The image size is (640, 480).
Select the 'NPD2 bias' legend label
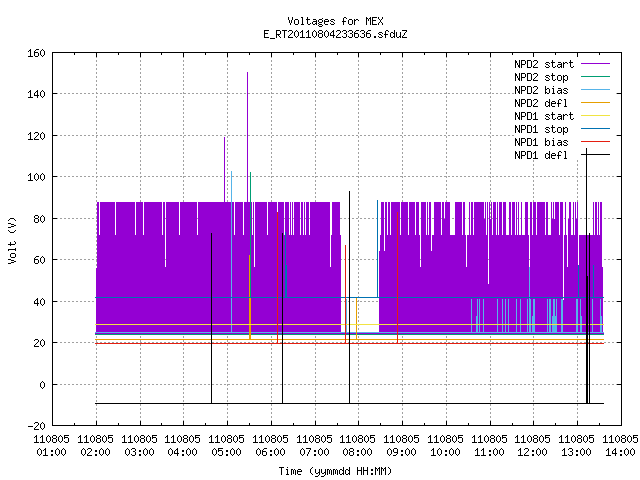click(x=541, y=90)
